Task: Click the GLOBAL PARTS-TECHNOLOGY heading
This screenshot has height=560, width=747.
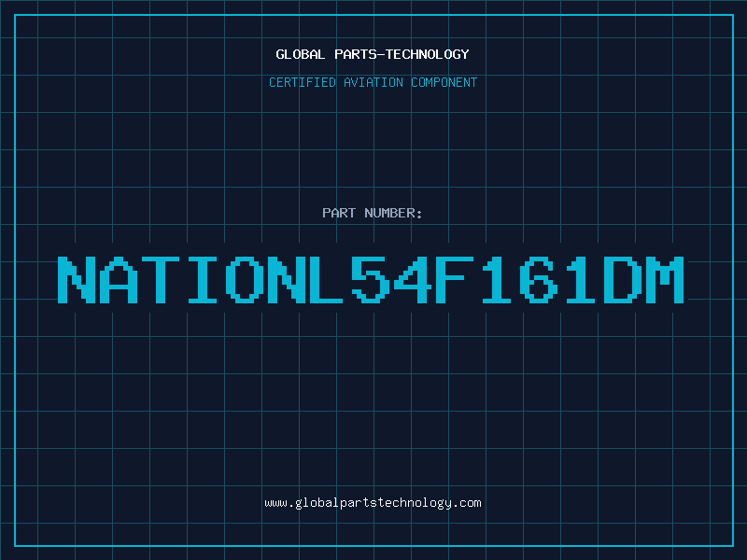Action: coord(373,54)
